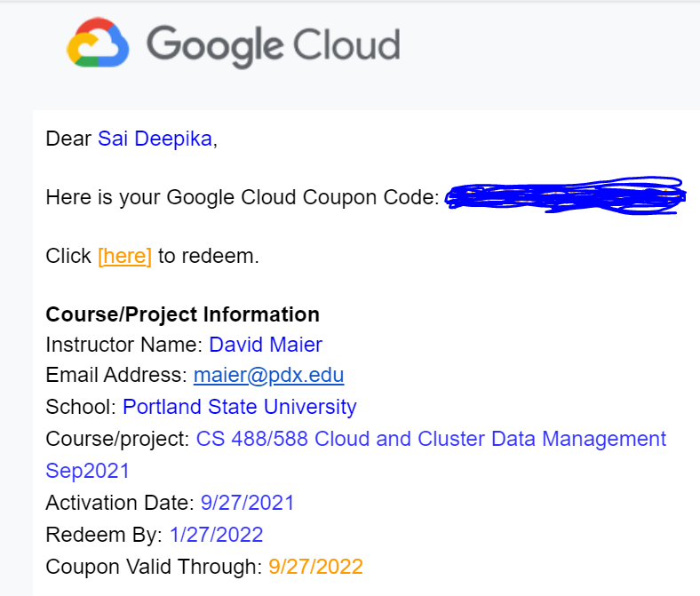
Task: Click the Email Address label
Action: click(116, 375)
